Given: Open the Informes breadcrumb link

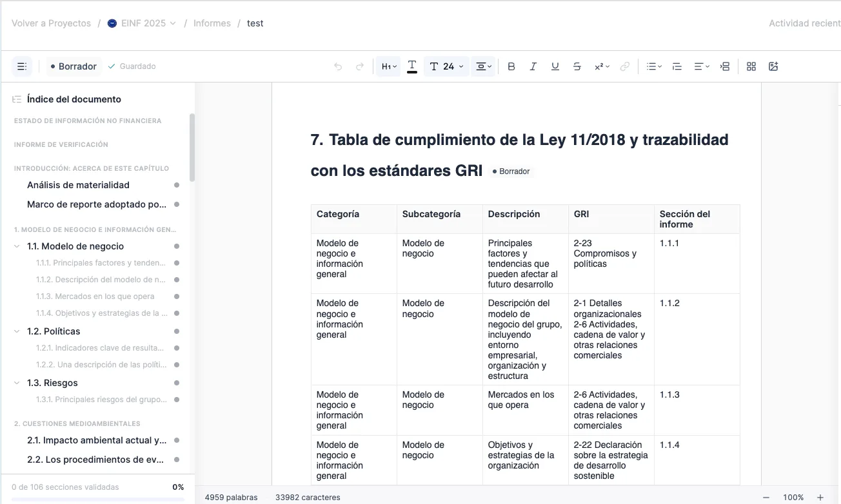Looking at the screenshot, I should pyautogui.click(x=212, y=23).
